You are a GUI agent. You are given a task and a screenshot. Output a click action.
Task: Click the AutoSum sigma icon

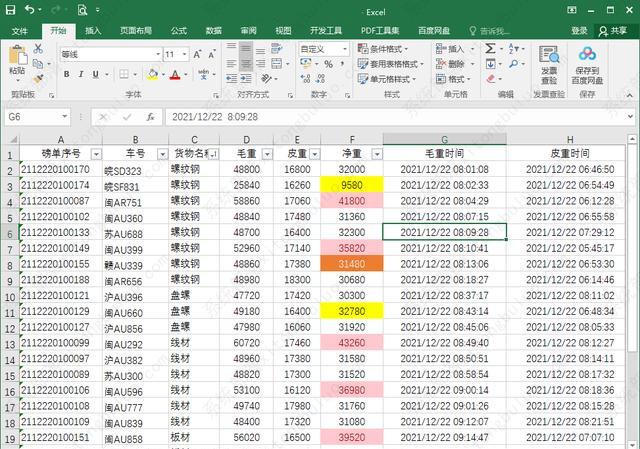[490, 48]
